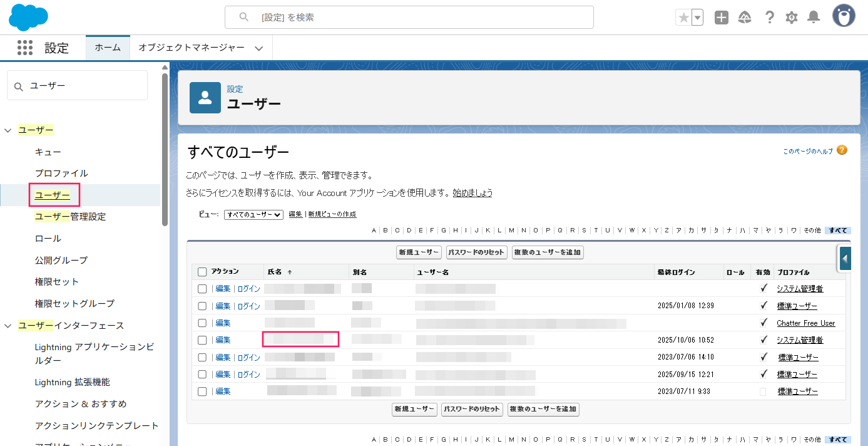Click the favorites star icon
868x446 pixels.
click(683, 18)
